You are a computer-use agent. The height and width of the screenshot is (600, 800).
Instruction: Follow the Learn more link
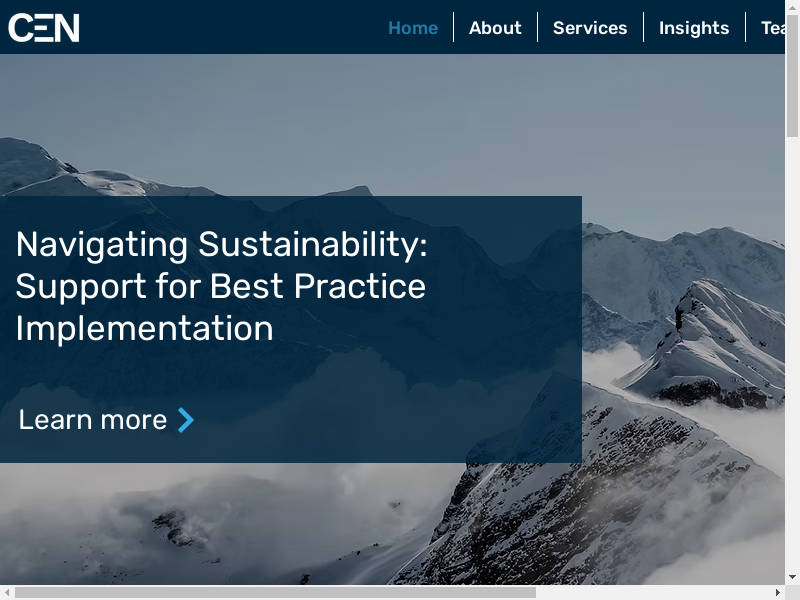(93, 420)
